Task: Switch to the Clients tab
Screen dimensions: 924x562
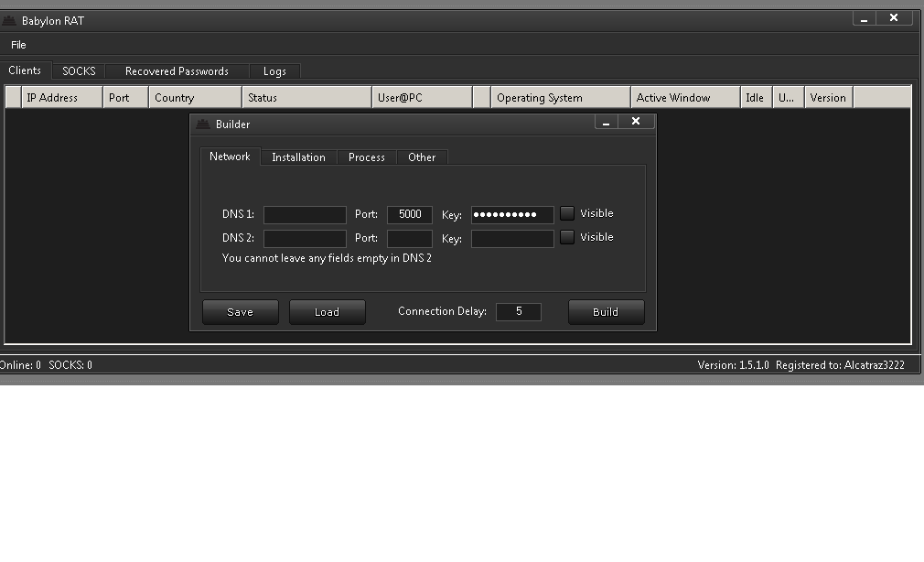Action: [x=25, y=70]
